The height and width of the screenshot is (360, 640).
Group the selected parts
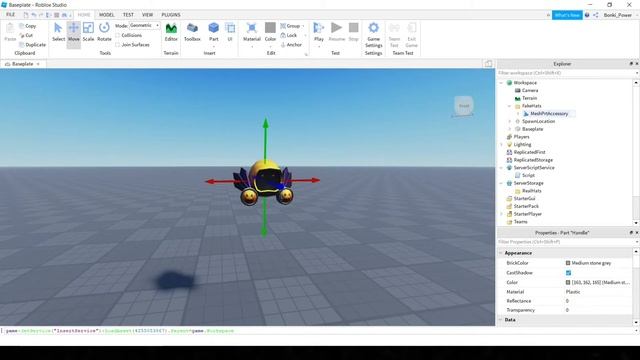tap(291, 26)
